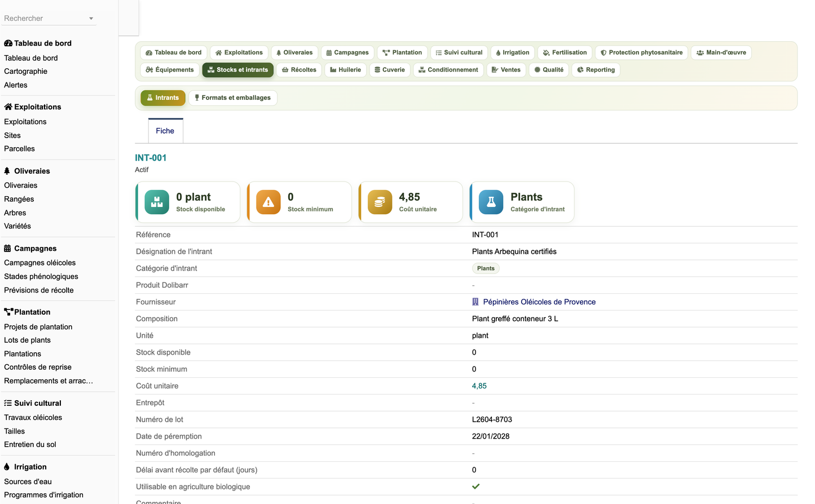The image size is (815, 504).
Task: Select the Fiche tab
Action: (165, 131)
